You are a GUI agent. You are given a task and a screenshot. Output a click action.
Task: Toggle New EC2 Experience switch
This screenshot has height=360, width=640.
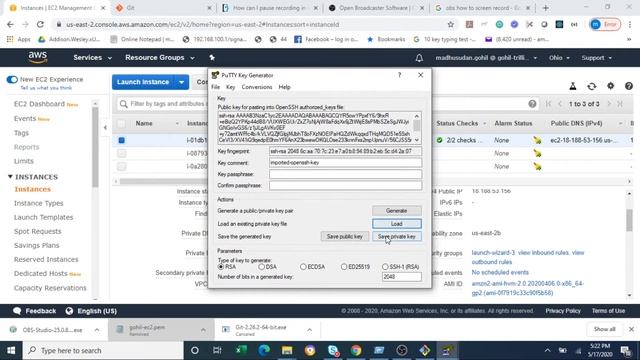pos(12,79)
